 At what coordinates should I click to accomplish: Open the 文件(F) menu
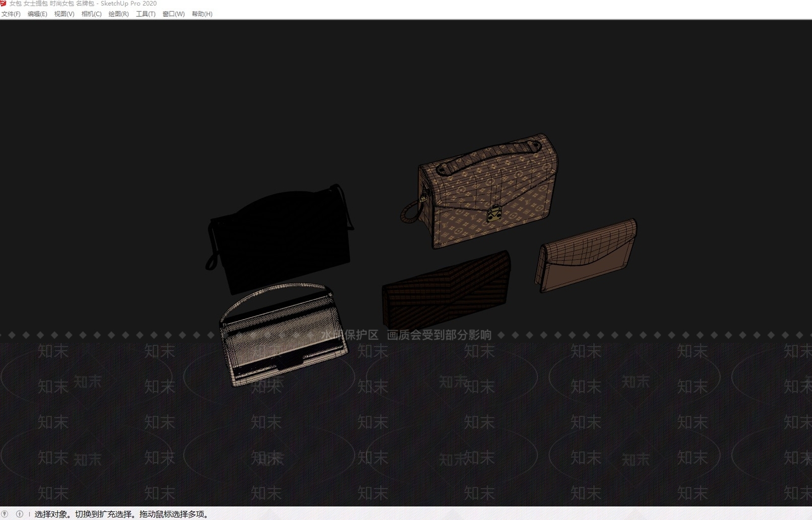pyautogui.click(x=11, y=14)
